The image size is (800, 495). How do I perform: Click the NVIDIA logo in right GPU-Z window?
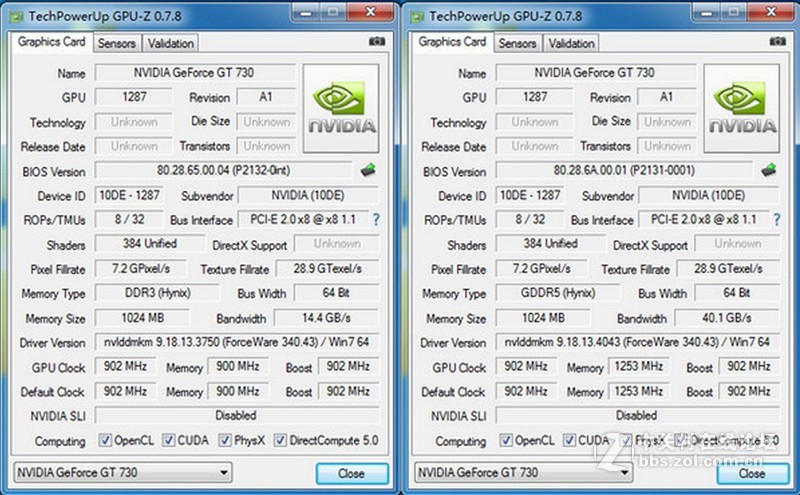742,108
